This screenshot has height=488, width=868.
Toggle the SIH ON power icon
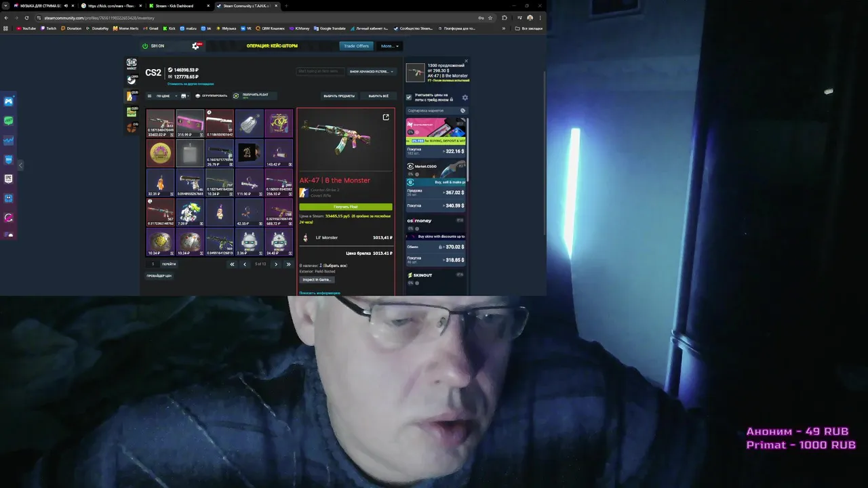pos(145,46)
